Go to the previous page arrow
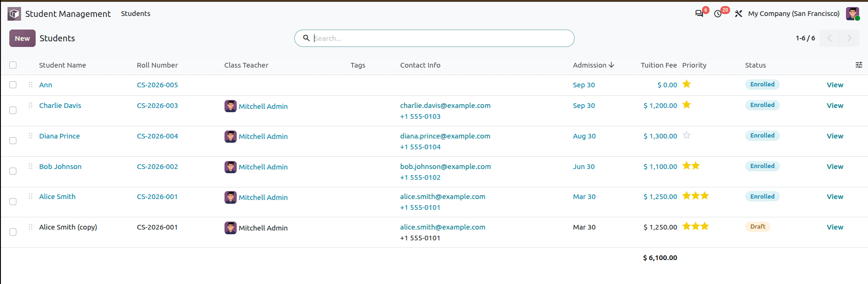 click(830, 38)
